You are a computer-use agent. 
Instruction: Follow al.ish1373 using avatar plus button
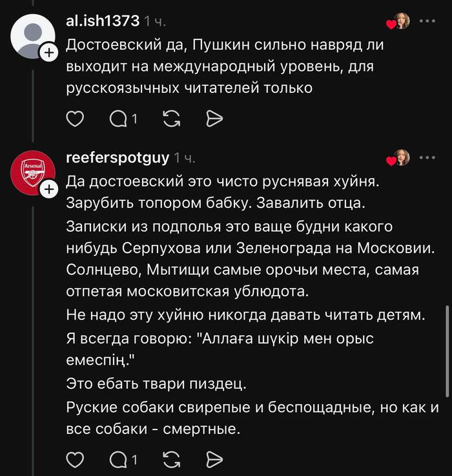tap(49, 54)
